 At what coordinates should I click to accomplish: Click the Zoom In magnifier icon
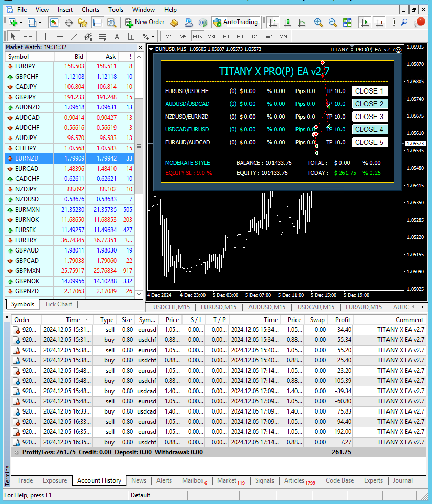tap(319, 22)
